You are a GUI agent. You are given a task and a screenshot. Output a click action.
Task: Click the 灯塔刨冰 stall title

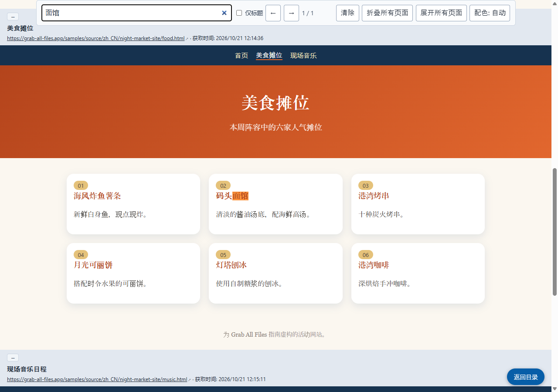click(231, 265)
